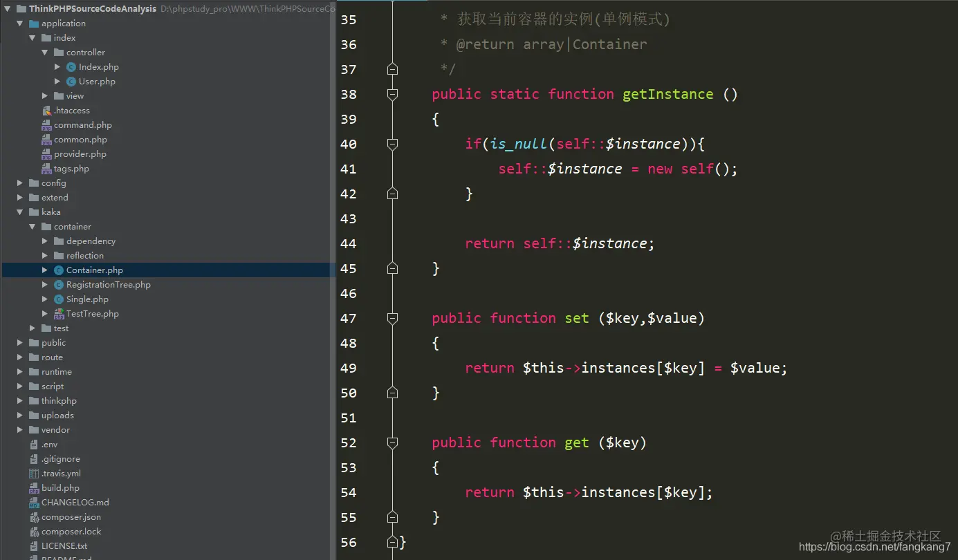Click the public folder icon
958x560 pixels.
34,343
